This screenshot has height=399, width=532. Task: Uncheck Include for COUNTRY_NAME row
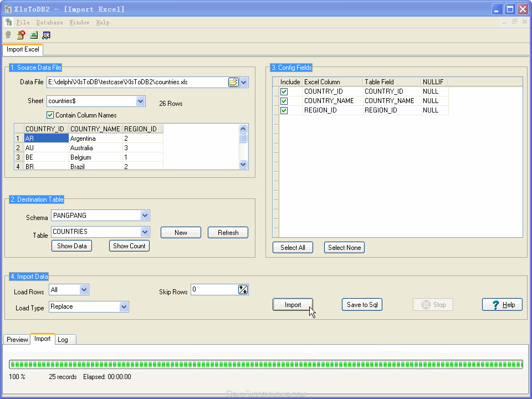click(x=284, y=101)
